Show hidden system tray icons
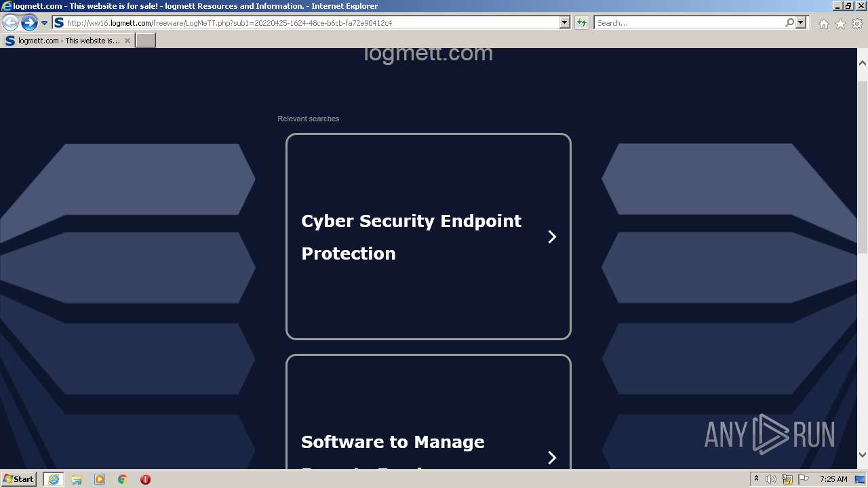This screenshot has height=488, width=868. click(756, 479)
